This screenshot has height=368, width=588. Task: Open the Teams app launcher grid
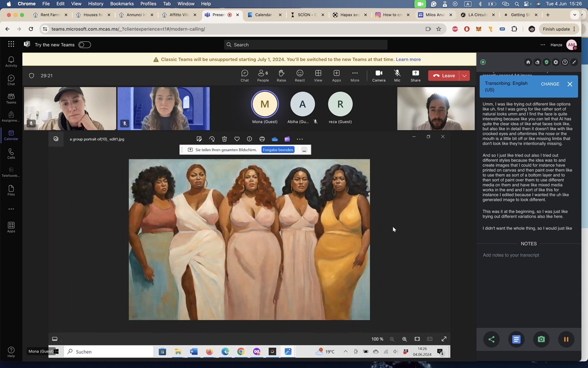[x=11, y=44]
